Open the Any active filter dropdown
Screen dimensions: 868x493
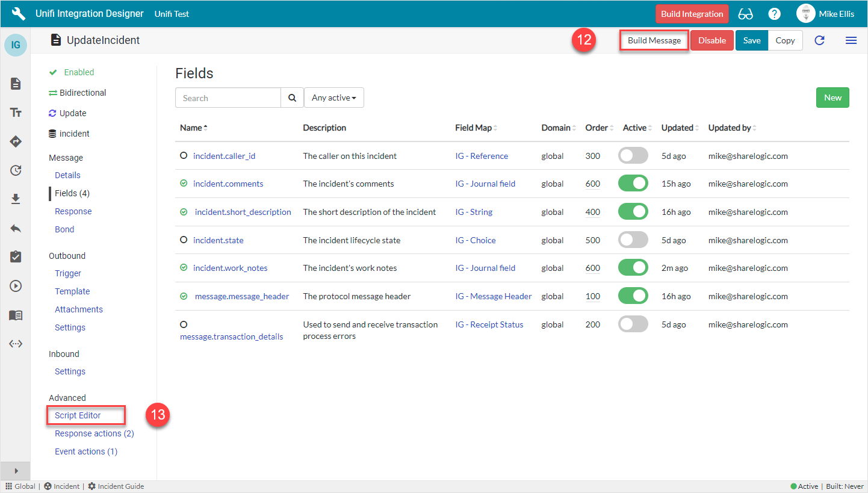[x=333, y=98]
